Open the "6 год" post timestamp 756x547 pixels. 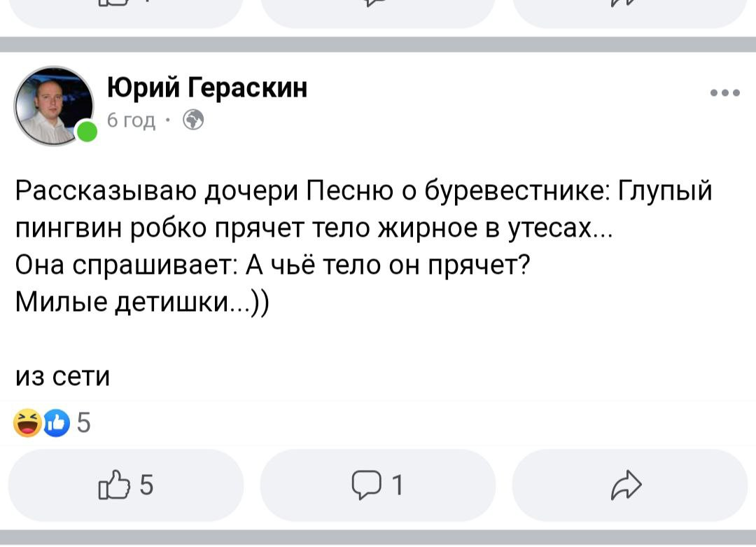pyautogui.click(x=131, y=120)
